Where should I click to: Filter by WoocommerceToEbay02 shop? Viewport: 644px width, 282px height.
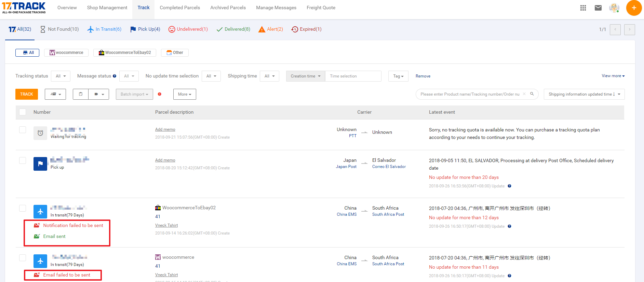coord(125,53)
